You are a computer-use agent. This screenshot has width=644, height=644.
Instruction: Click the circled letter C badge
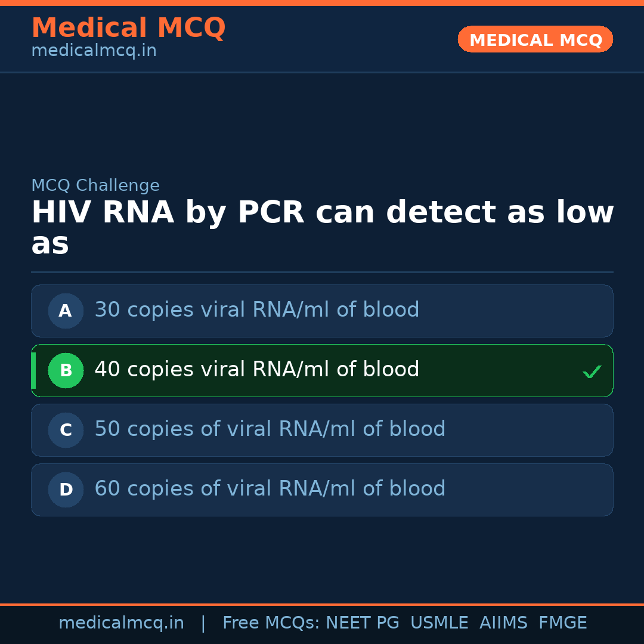pyautogui.click(x=66, y=430)
